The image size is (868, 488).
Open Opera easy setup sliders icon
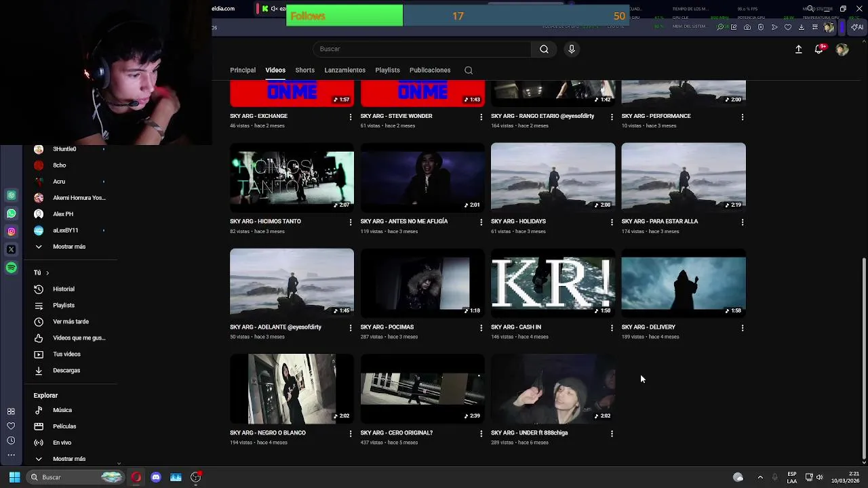coord(815,27)
